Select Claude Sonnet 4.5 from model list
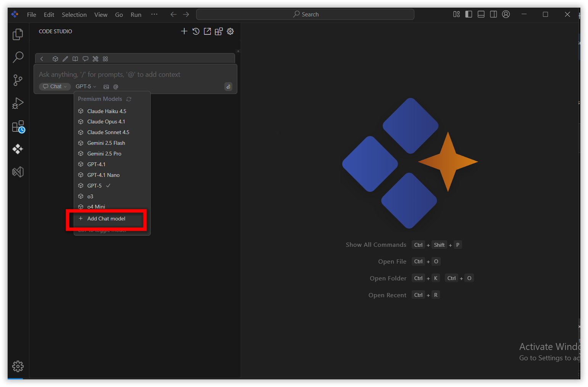This screenshot has width=588, height=387. tap(108, 132)
